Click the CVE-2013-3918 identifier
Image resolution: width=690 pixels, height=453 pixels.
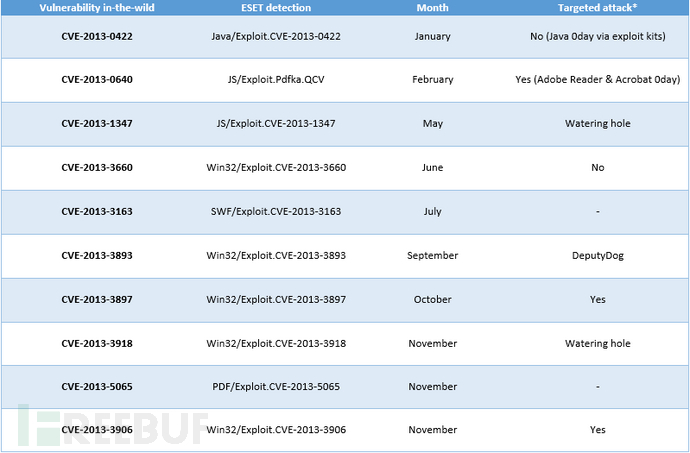point(97,343)
